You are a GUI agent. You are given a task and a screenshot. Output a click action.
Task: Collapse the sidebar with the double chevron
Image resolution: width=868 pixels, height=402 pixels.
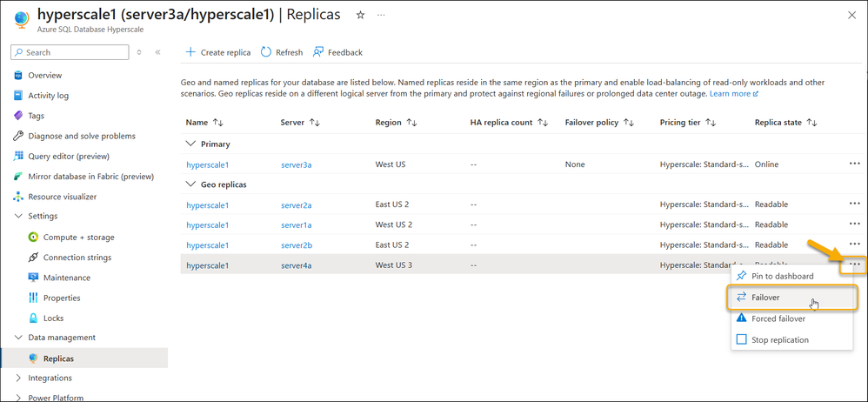coord(157,52)
